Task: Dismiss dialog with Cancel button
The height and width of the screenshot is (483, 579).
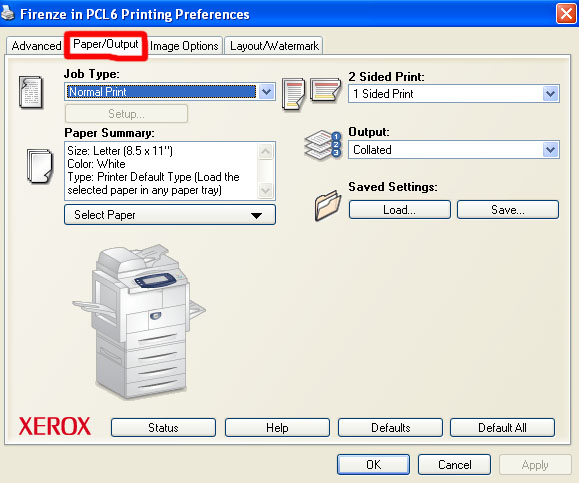Action: 454,465
